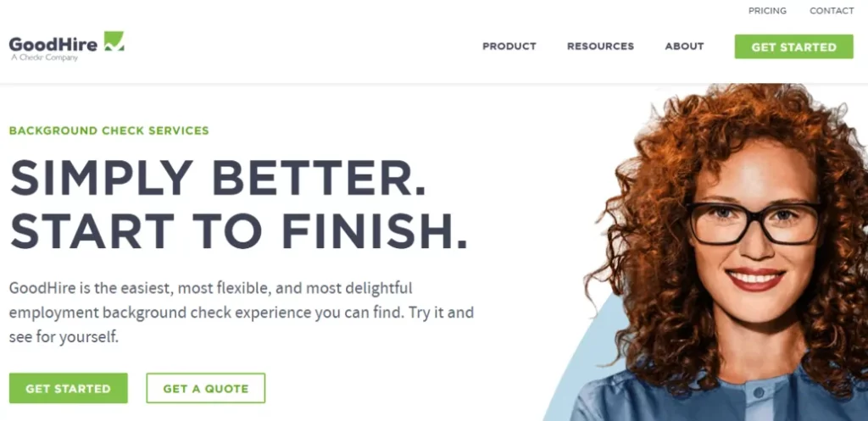868x421 pixels.
Task: Expand the Product navigation menu
Action: coord(509,47)
